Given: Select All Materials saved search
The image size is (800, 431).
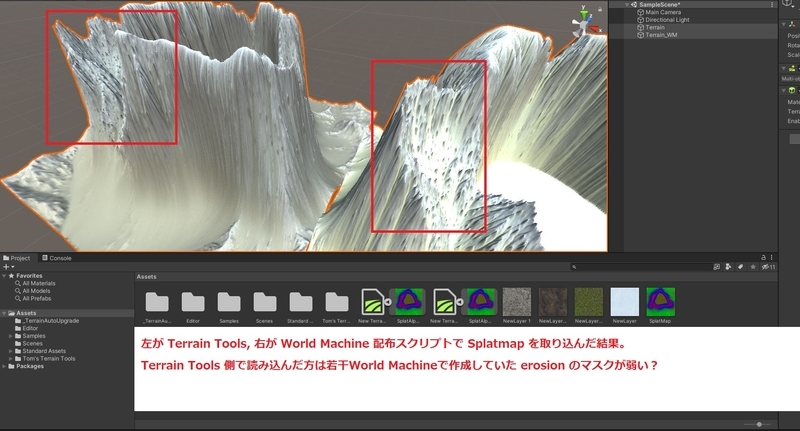Looking at the screenshot, I should pos(39,284).
